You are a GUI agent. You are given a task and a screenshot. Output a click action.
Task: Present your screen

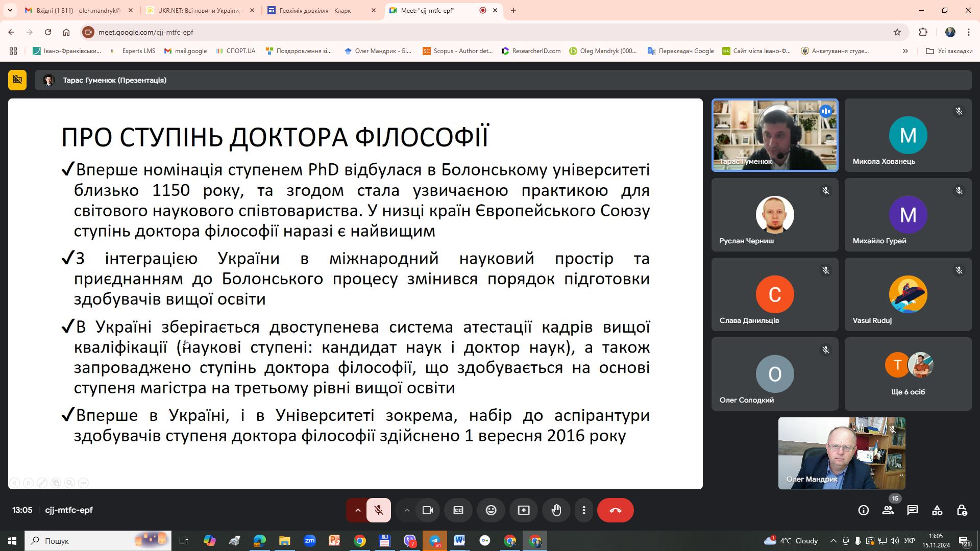[524, 510]
